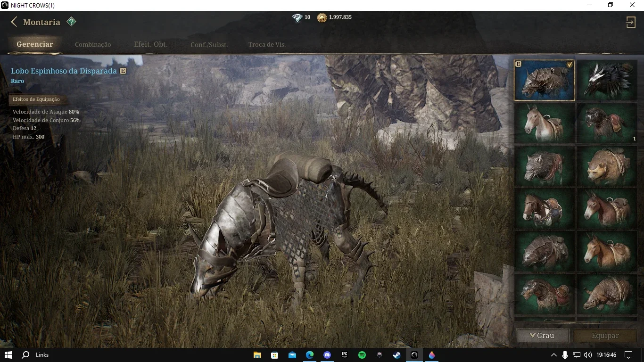Select the black feathered crow mount thumbnail
Screen dimensions: 644x362
point(607,80)
